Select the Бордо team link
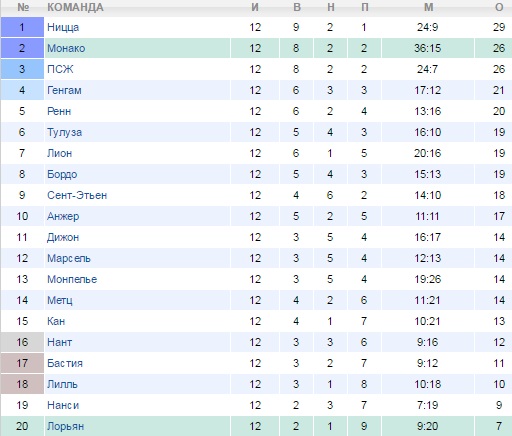This screenshot has width=512, height=436. 62,174
